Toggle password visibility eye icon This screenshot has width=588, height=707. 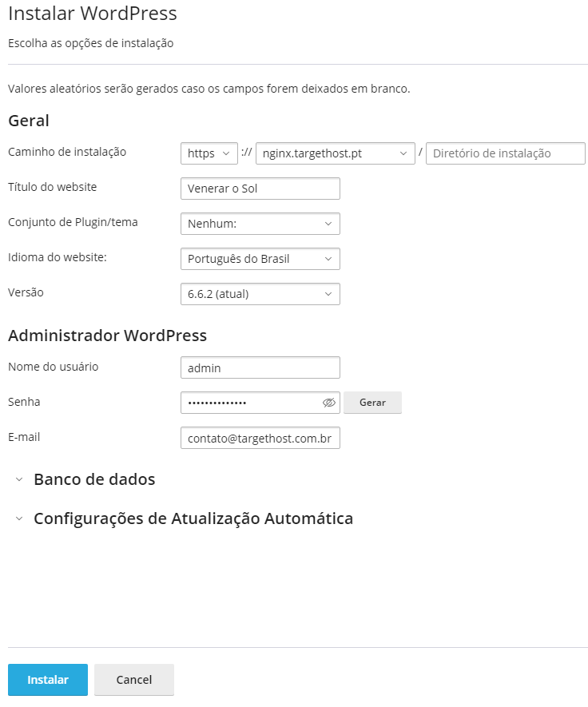tap(329, 403)
